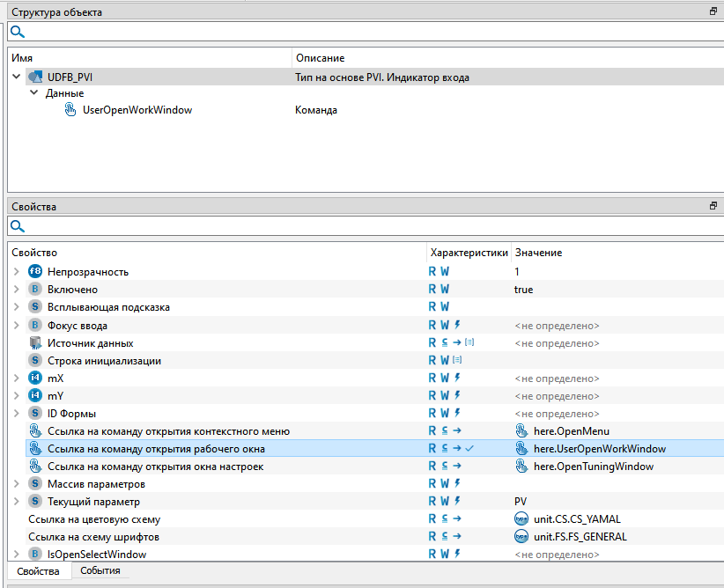724x588 pixels.
Task: Select the Свойства tab at the bottom
Action: coord(38,571)
